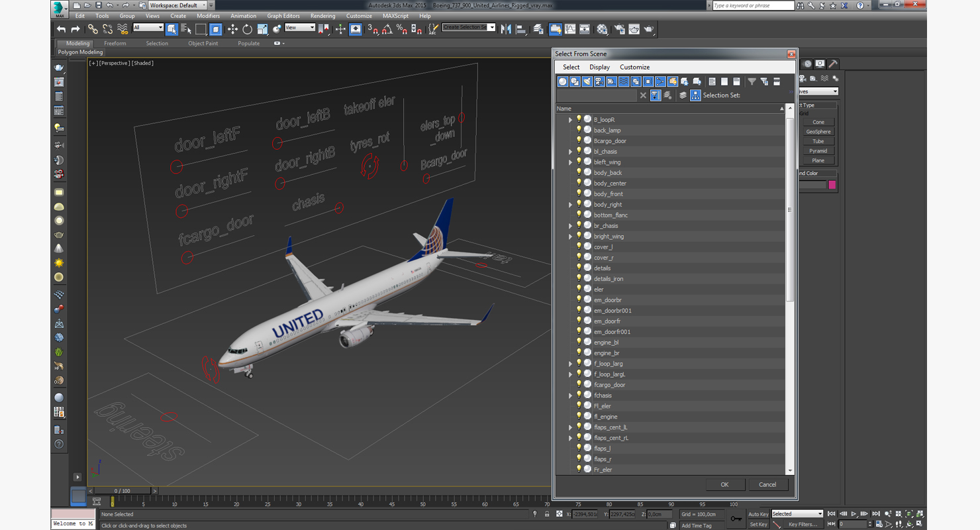The image size is (980, 530).
Task: Toggle Auto Key animation mode
Action: click(x=758, y=514)
